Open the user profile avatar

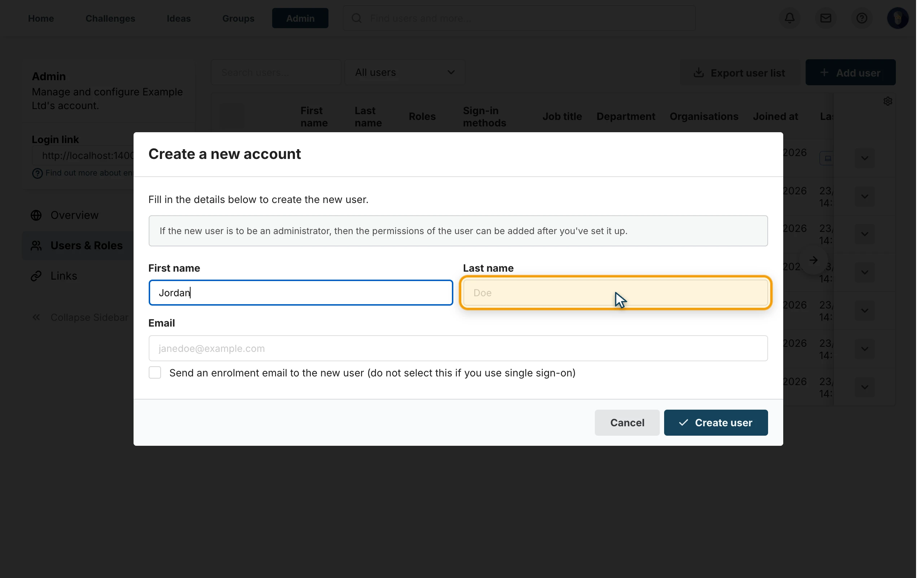coord(898,18)
